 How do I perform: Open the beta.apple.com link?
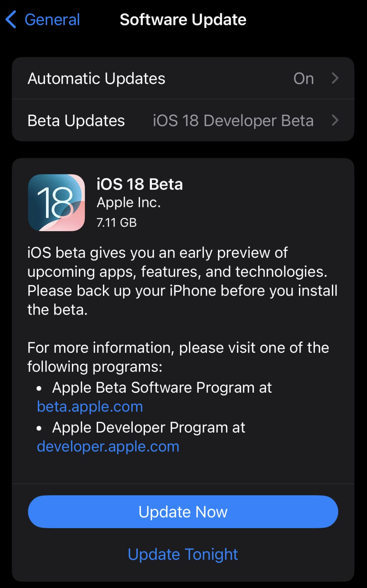(90, 406)
